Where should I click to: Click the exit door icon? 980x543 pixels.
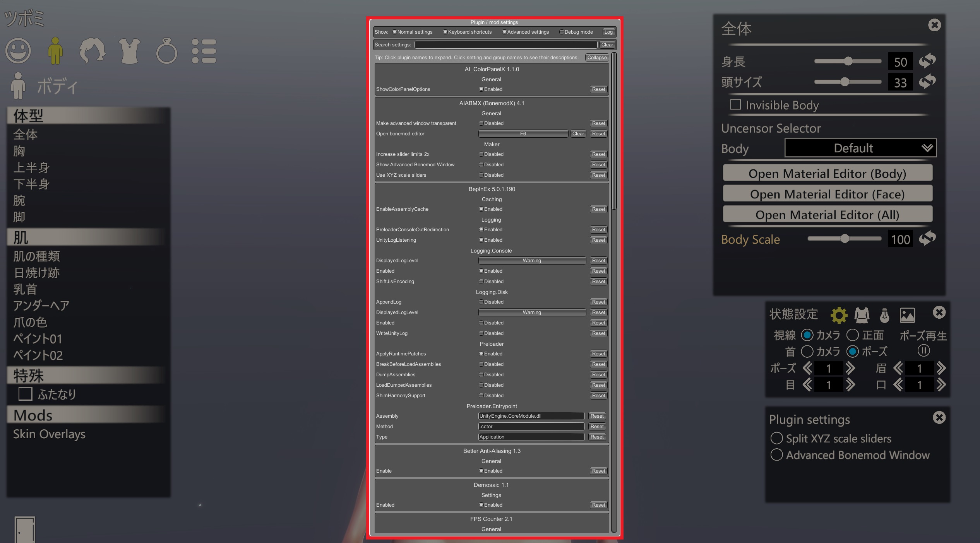point(25,530)
